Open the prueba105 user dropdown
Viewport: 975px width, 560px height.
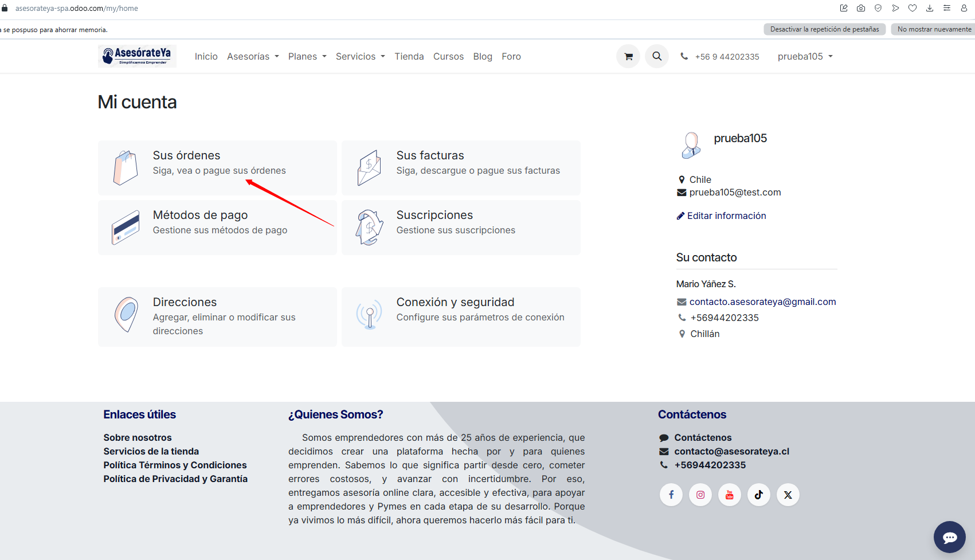click(x=805, y=56)
